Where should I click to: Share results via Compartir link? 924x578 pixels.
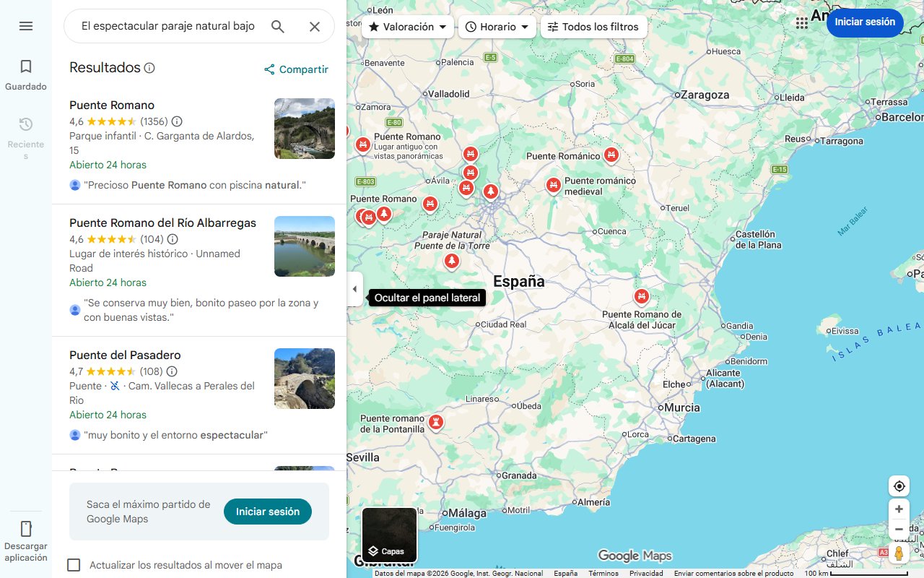(296, 69)
